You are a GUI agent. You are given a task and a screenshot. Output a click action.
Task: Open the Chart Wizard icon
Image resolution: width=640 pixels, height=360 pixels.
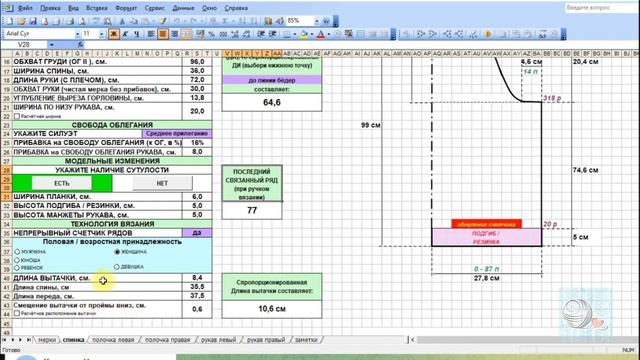click(x=268, y=21)
